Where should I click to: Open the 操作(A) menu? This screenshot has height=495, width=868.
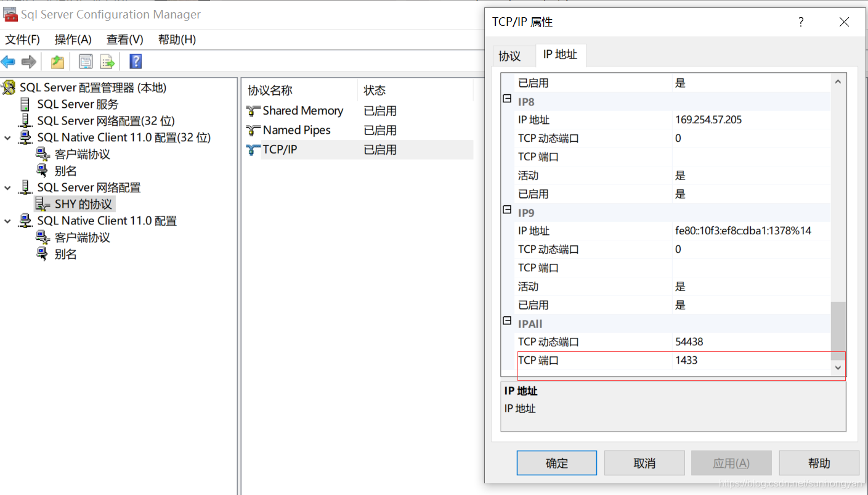point(73,39)
